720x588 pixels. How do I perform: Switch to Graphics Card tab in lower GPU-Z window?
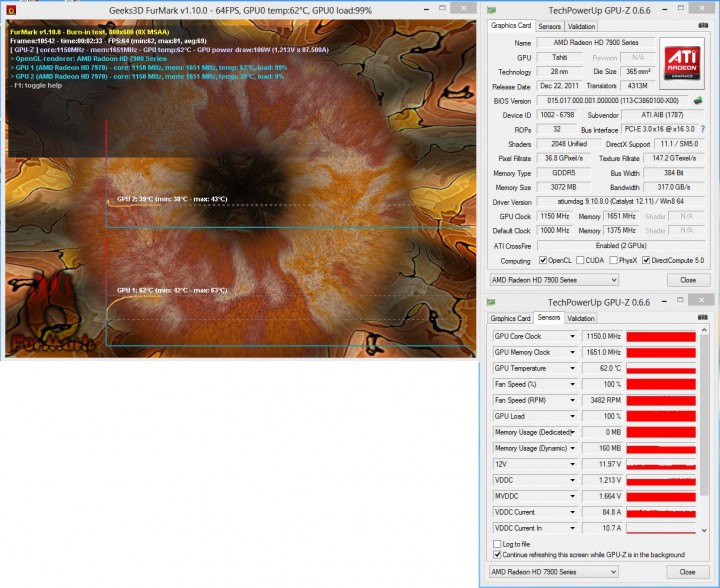[x=510, y=318]
